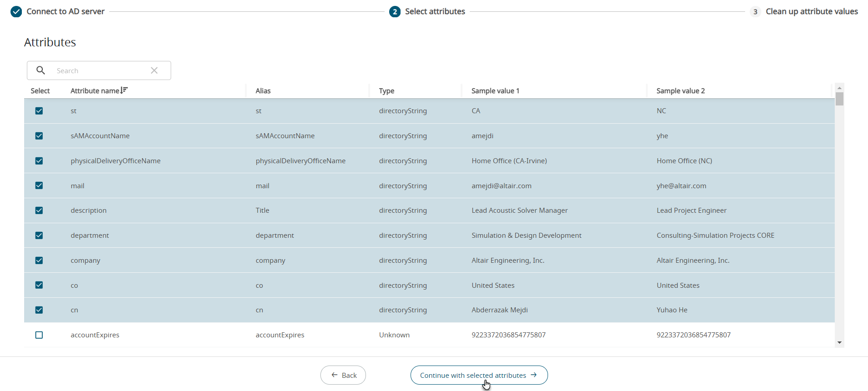Image resolution: width=868 pixels, height=391 pixels.
Task: Sort by the Sample value 1 header
Action: [495, 91]
